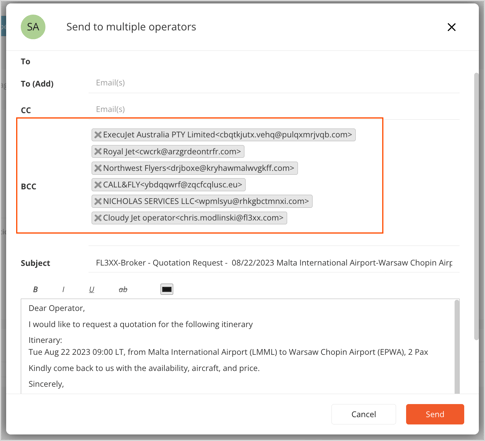Image resolution: width=485 pixels, height=441 pixels.
Task: Click the 'To (Add)' label
Action: pos(37,84)
